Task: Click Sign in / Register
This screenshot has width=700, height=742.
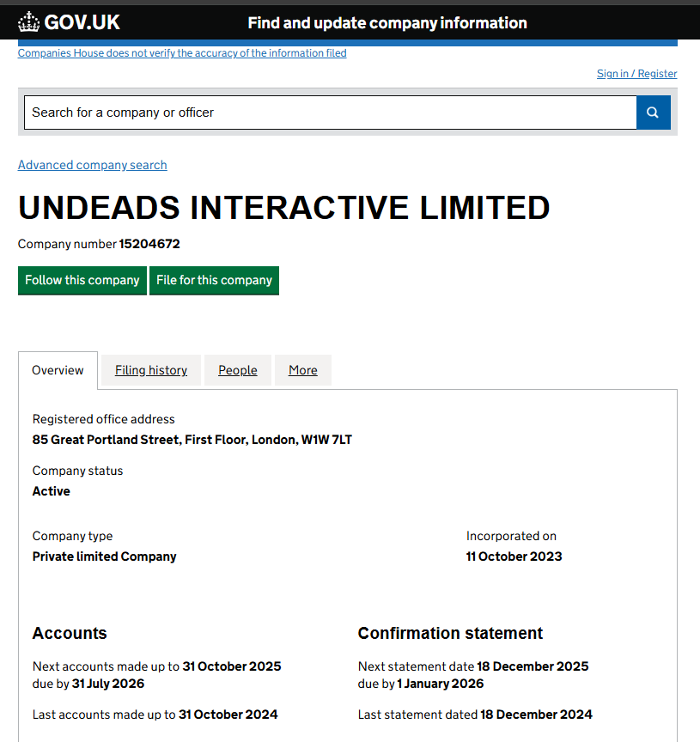Action: (x=636, y=74)
